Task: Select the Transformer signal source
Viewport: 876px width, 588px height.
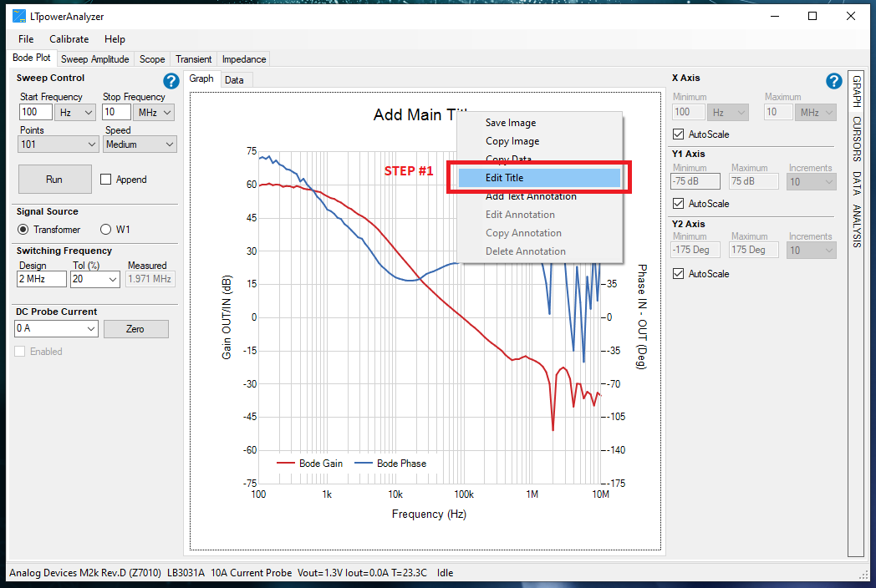Action: (x=23, y=230)
